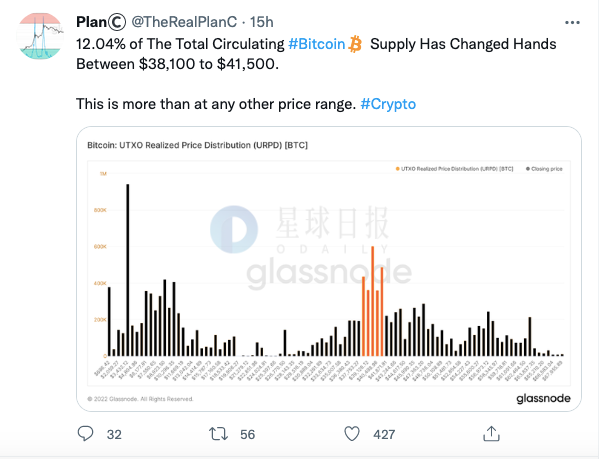Open PlanC's profile avatar picture
Image resolution: width=599 pixels, height=459 pixels.
coord(40,36)
